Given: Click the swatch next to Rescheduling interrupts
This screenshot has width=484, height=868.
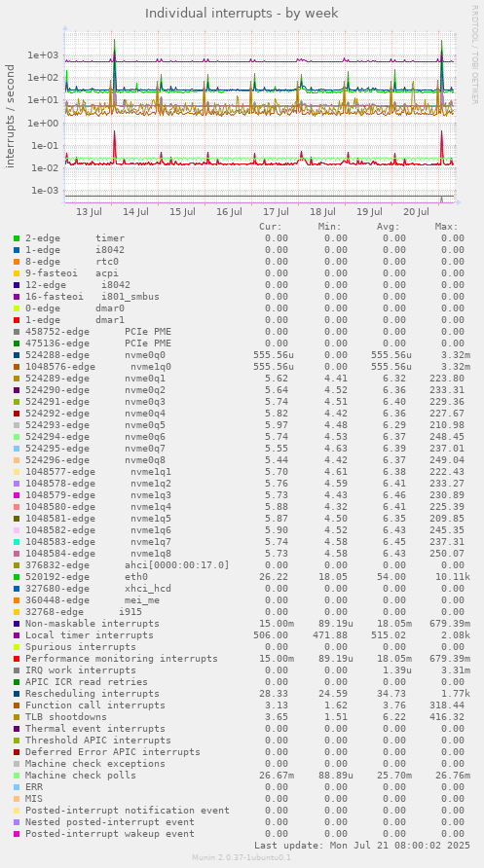Looking at the screenshot, I should tap(17, 693).
